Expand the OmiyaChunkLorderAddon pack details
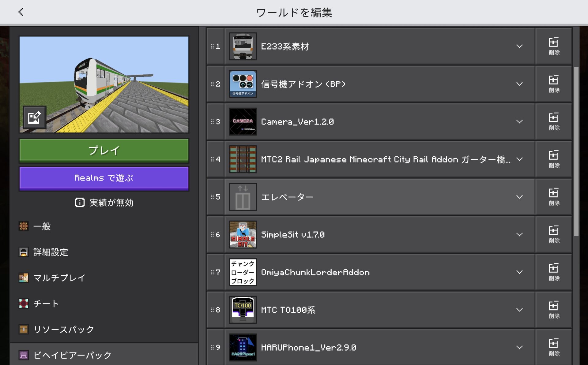The width and height of the screenshot is (588, 365). [x=519, y=272]
